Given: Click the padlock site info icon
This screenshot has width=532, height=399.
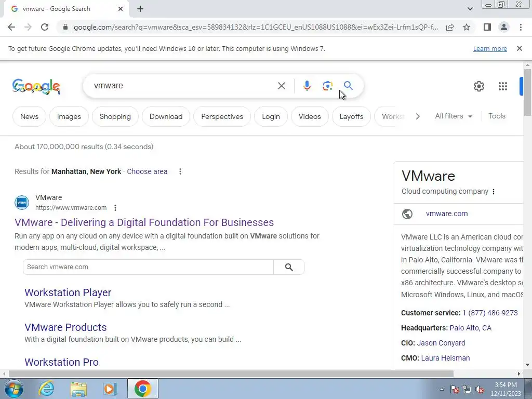Looking at the screenshot, I should click(x=65, y=27).
